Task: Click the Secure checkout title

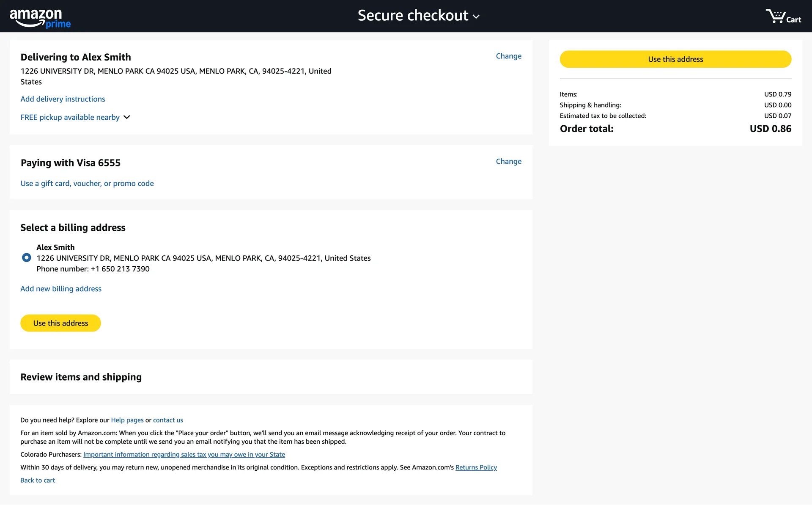Action: [x=413, y=16]
